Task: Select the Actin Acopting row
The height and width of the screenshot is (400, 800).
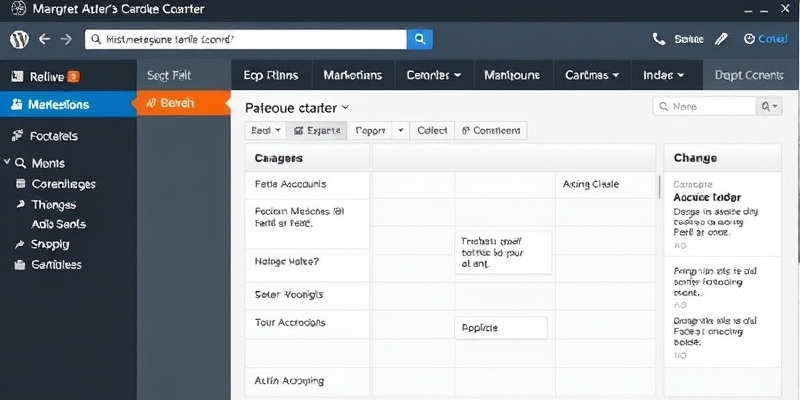Action: tap(307, 381)
